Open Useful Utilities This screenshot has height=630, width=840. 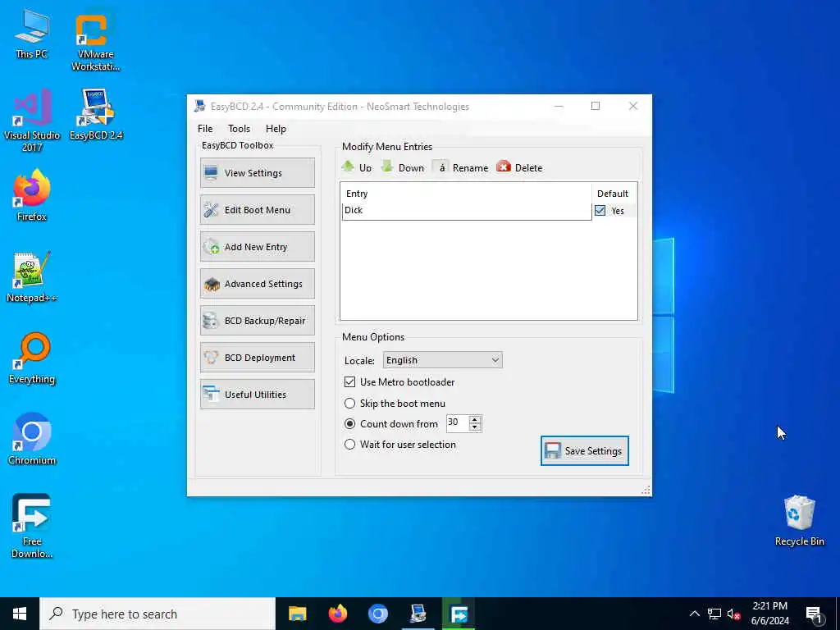pos(257,395)
